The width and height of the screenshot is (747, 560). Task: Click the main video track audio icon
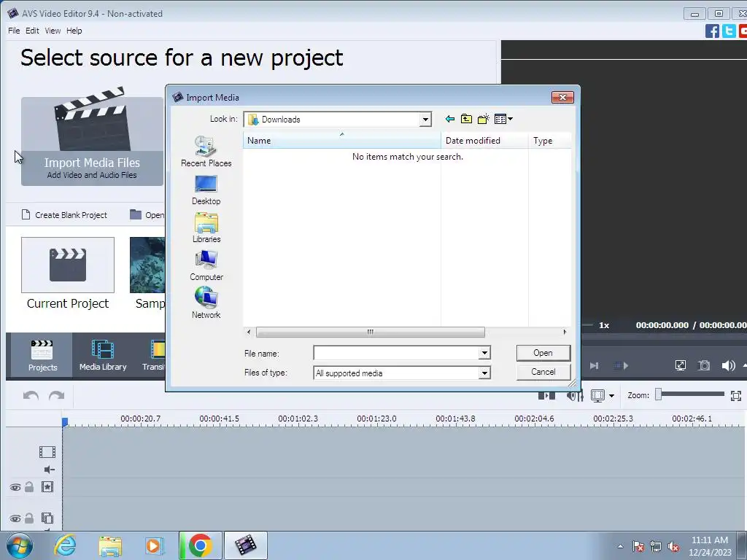tap(49, 470)
